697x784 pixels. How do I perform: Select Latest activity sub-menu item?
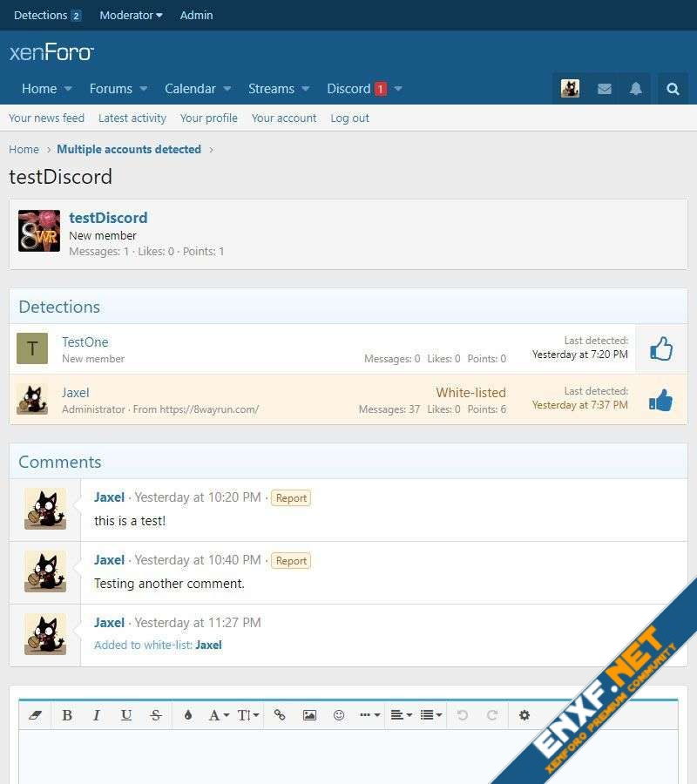132,118
